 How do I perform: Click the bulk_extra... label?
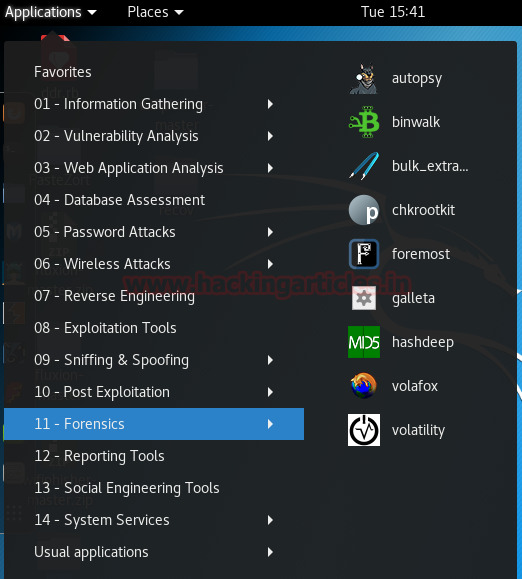click(x=430, y=166)
